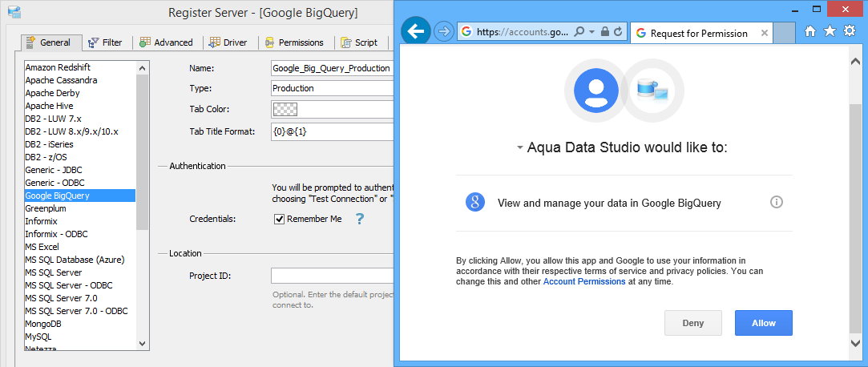Click info icon beside BigQuery permission
This screenshot has width=868, height=367.
coord(776,203)
